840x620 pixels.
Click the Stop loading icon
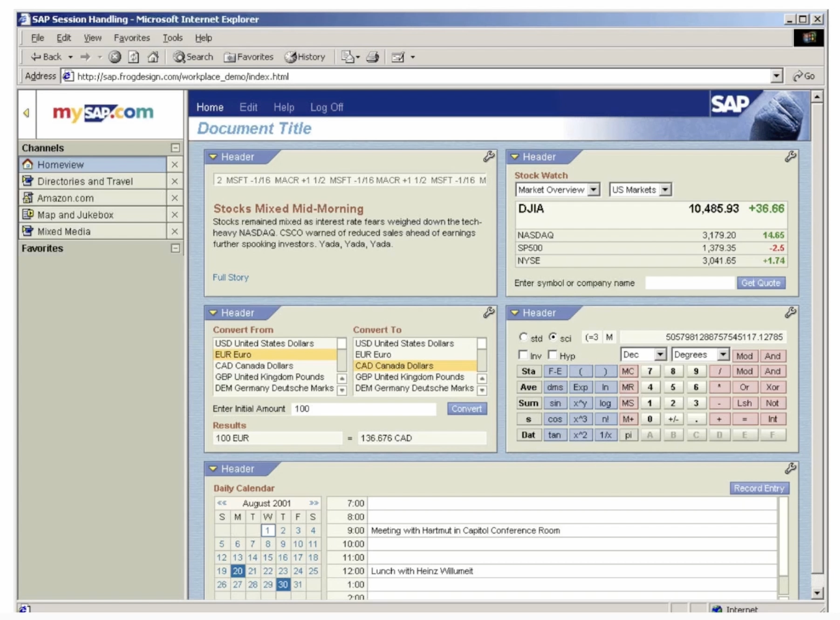[x=115, y=57]
